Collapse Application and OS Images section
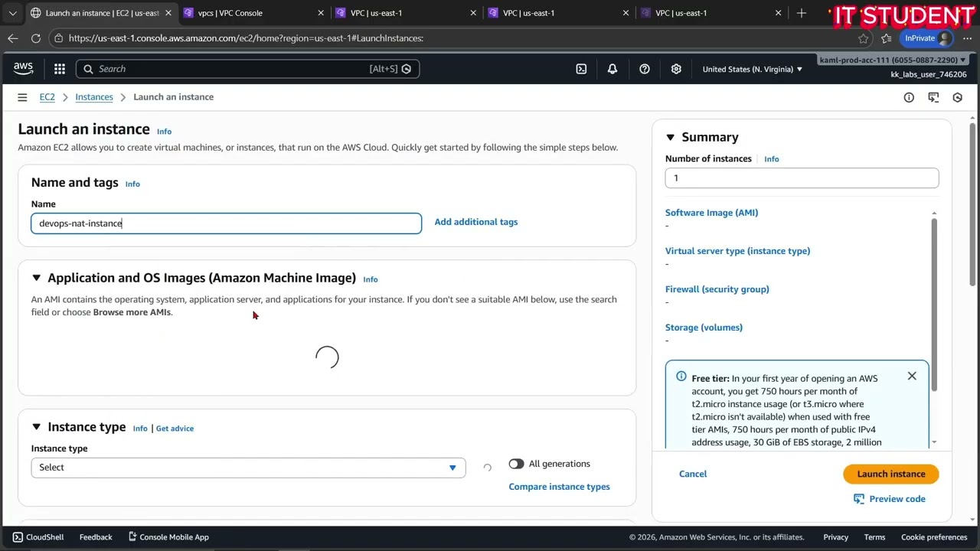This screenshot has width=980, height=551. click(x=36, y=278)
